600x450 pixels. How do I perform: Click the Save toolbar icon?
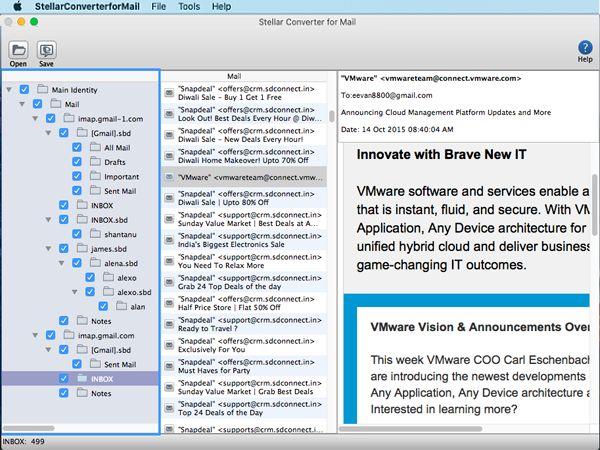click(x=46, y=50)
